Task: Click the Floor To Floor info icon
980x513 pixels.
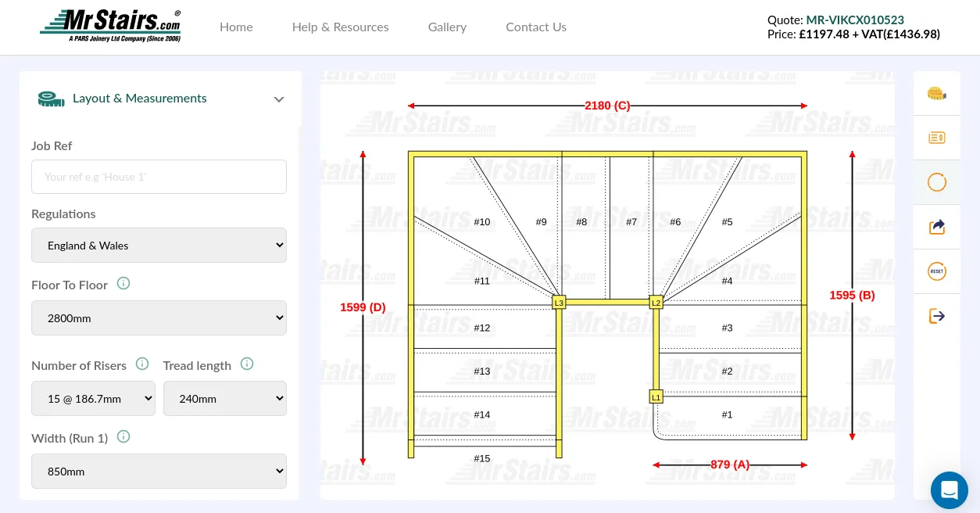Action: (123, 284)
